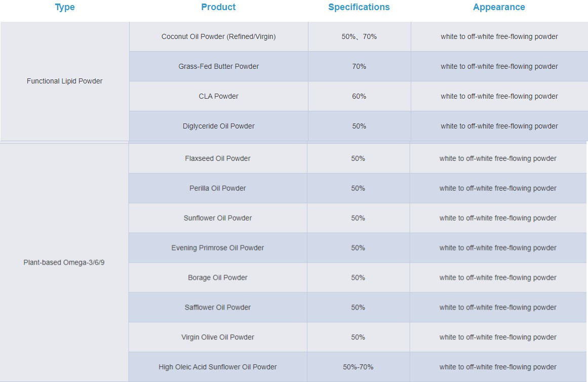Screen dimensions: 588x382
Task: Click the Product column header
Action: 218,7
